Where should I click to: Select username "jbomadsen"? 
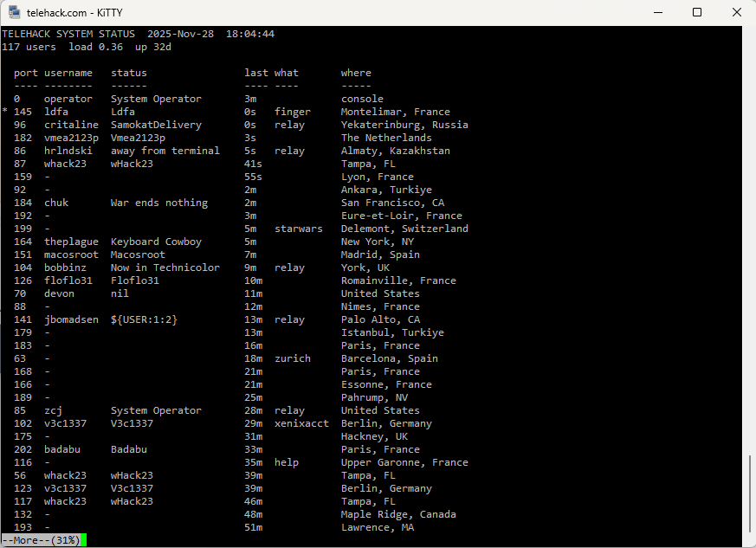coord(72,319)
